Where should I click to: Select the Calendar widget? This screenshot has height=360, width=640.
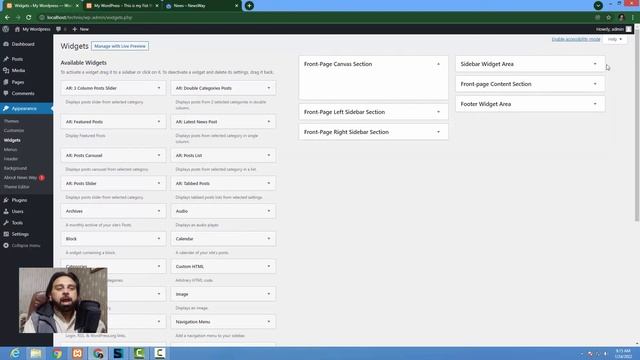(223, 239)
